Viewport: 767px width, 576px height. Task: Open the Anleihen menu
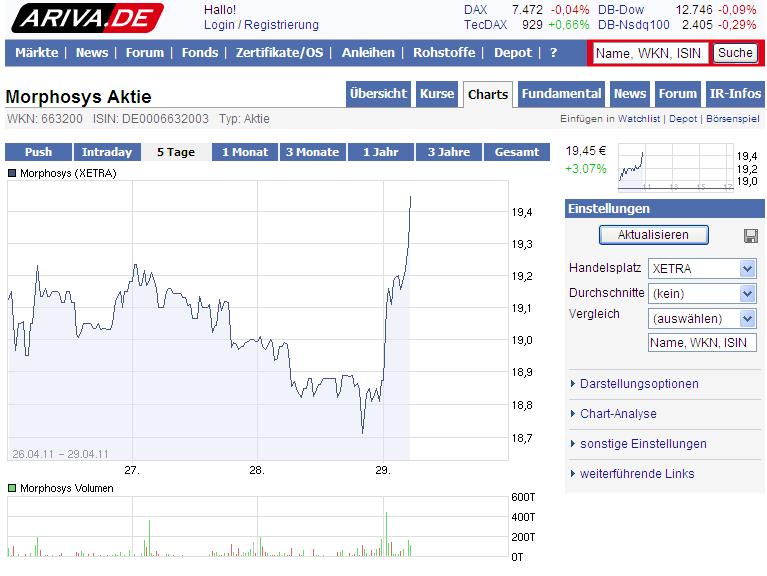368,52
